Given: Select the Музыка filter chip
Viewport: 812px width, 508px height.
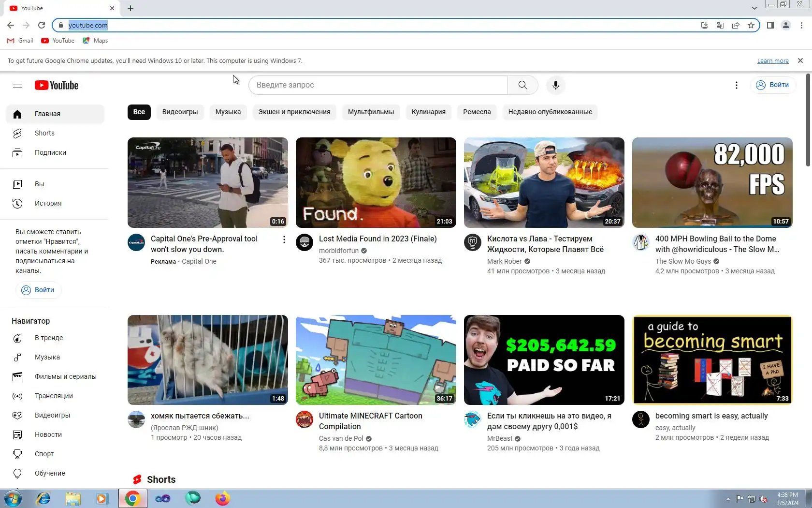Looking at the screenshot, I should click(228, 112).
